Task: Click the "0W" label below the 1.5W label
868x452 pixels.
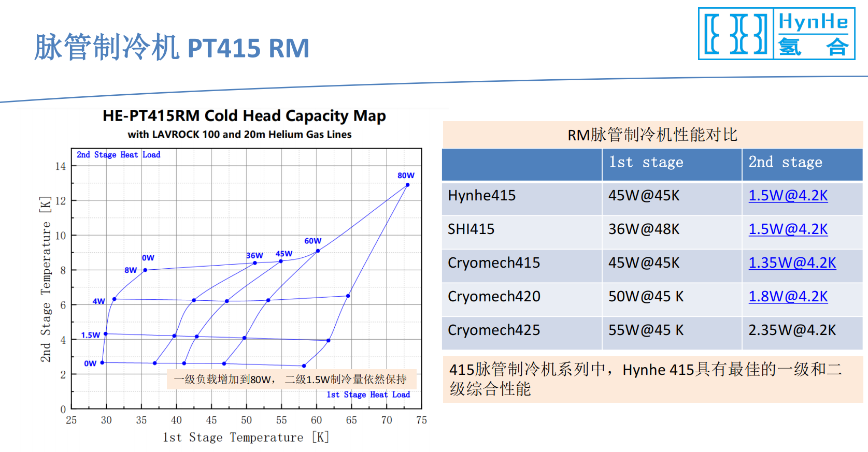Action: pos(90,363)
